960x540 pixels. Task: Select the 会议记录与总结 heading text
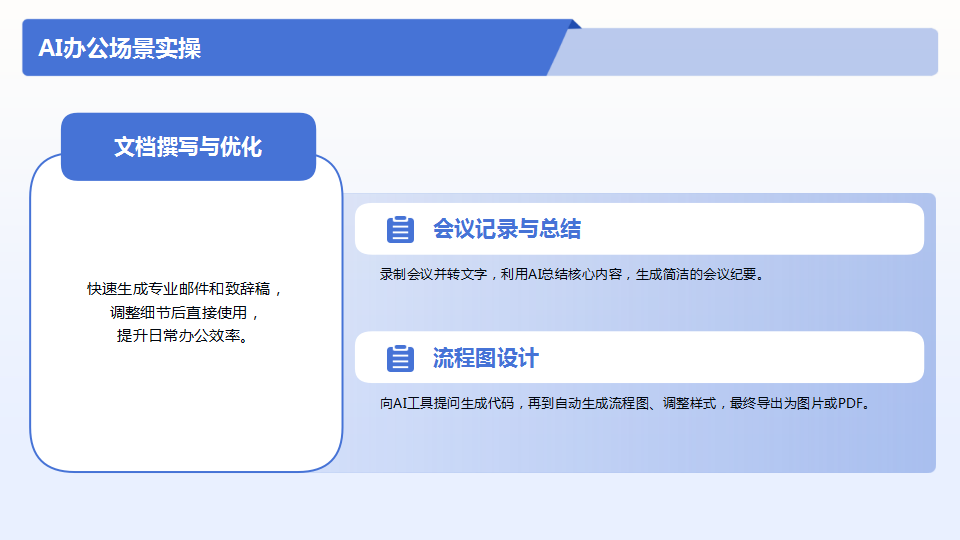point(506,229)
